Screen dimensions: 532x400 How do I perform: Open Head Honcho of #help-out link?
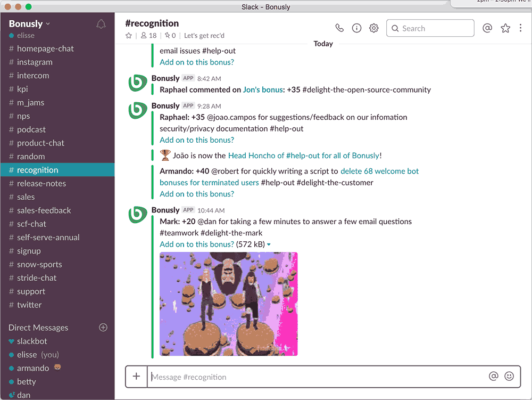304,156
